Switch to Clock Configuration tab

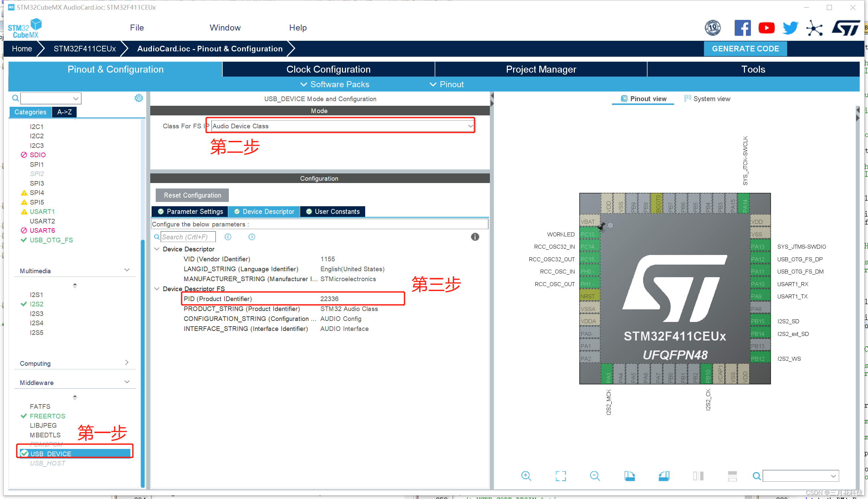pyautogui.click(x=328, y=69)
